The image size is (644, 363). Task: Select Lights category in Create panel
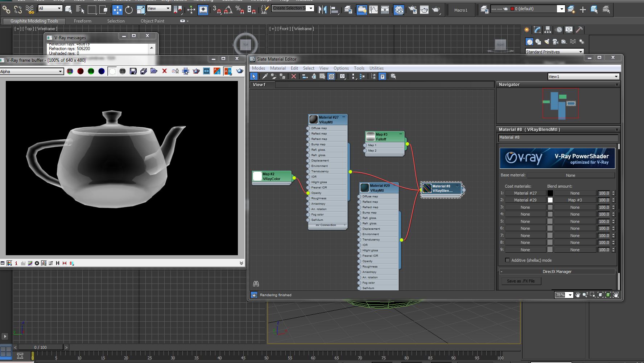547,42
